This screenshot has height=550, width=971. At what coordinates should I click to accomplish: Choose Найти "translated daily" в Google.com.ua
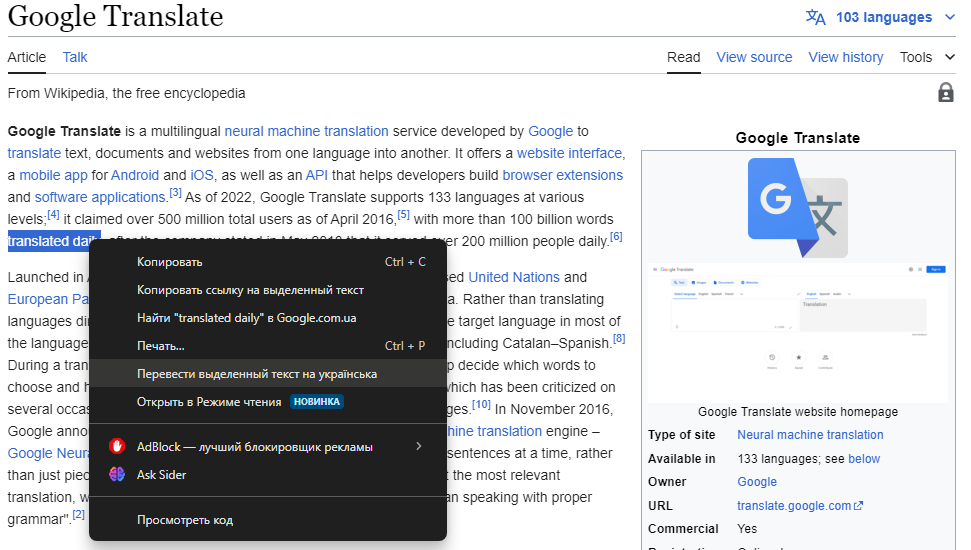point(268,318)
